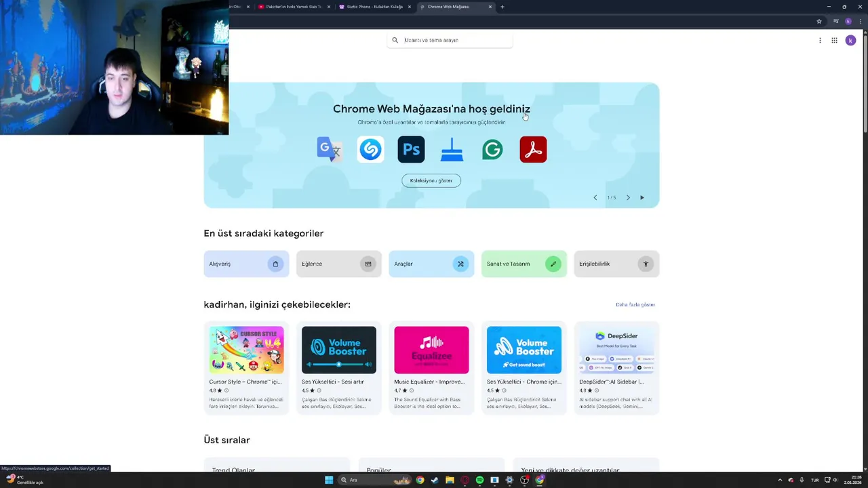Click taskbar search box Ara
This screenshot has height=488, width=868.
376,480
